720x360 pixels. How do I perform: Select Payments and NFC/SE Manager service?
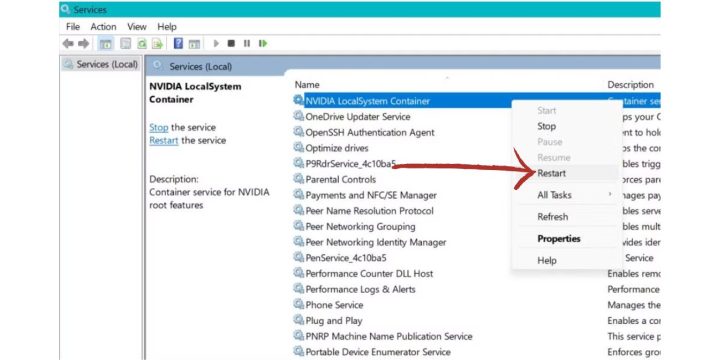[x=371, y=195]
